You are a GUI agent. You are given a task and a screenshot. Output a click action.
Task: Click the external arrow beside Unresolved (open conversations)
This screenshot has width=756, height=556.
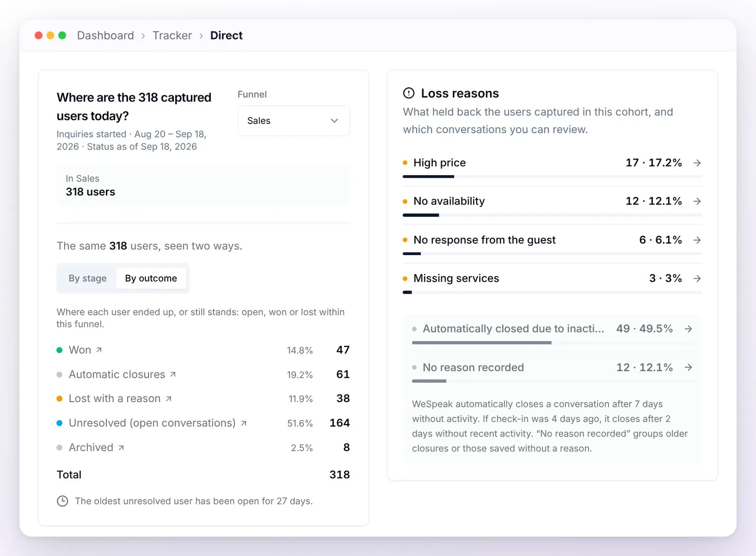(x=244, y=423)
